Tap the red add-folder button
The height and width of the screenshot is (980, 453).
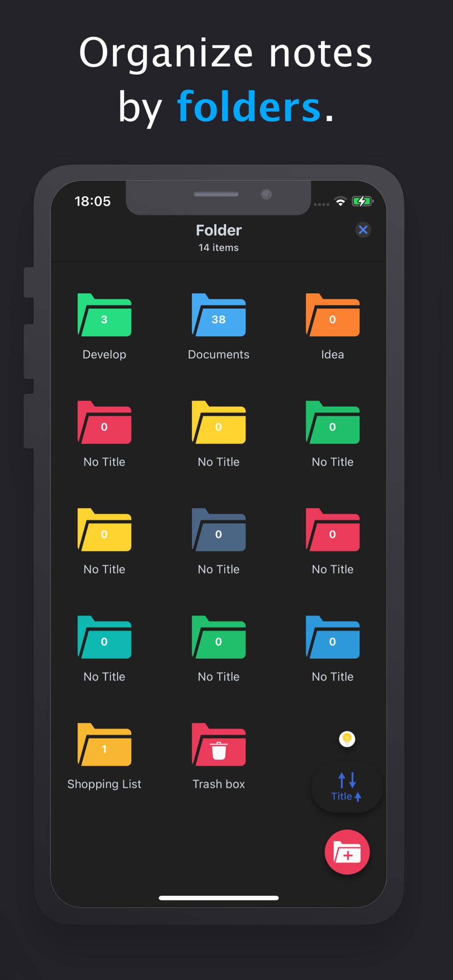coord(347,852)
